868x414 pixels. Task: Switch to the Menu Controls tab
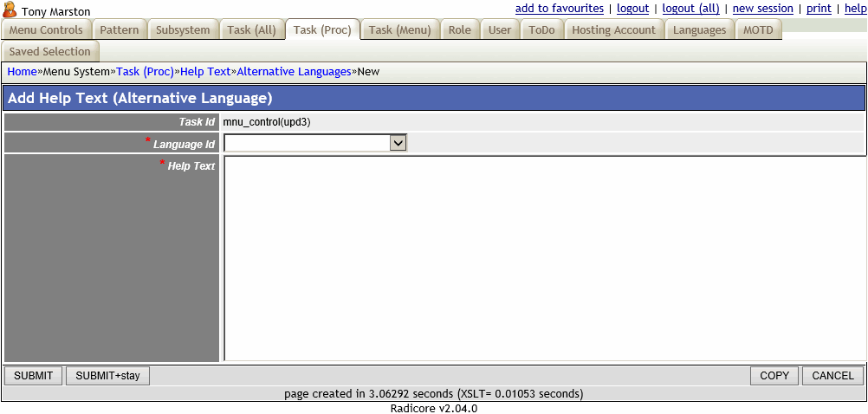tap(46, 30)
